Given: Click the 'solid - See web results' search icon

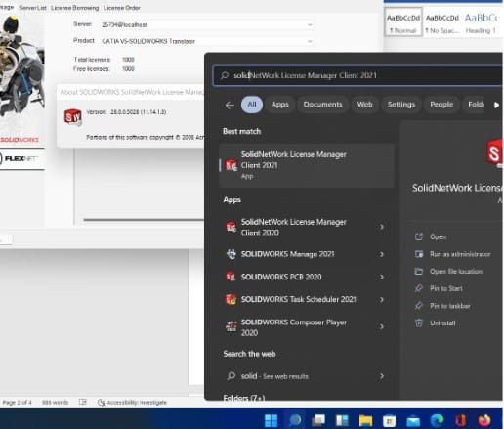Looking at the screenshot, I should point(231,376).
